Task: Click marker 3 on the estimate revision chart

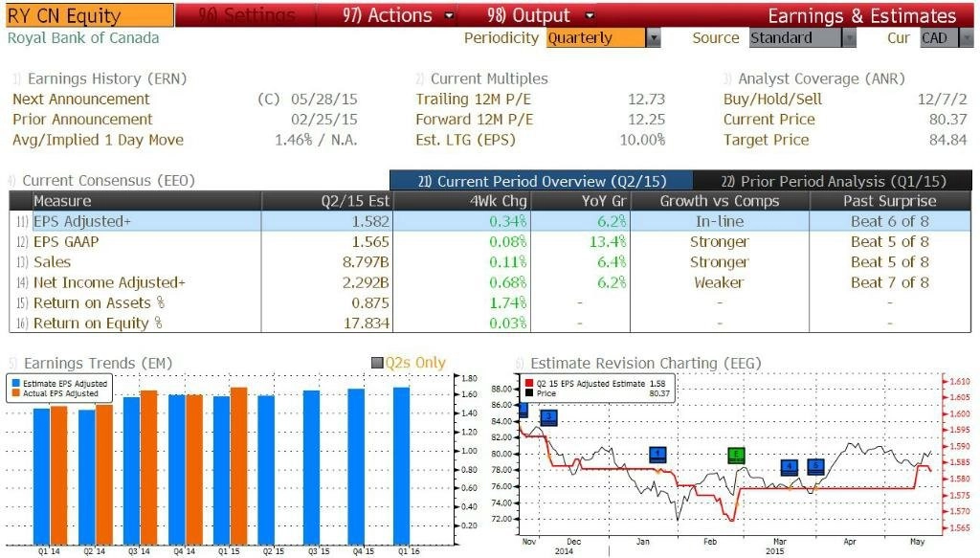Action: [548, 417]
